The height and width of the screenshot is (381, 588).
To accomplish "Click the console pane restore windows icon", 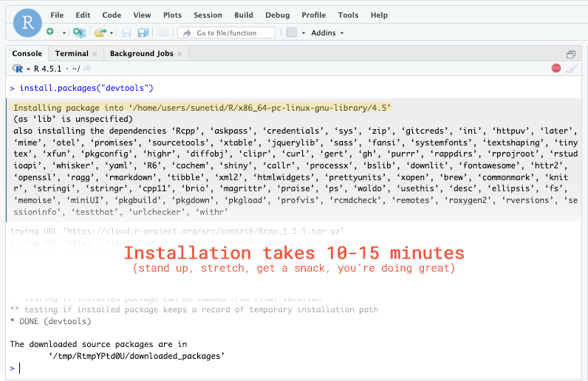I will click(571, 55).
